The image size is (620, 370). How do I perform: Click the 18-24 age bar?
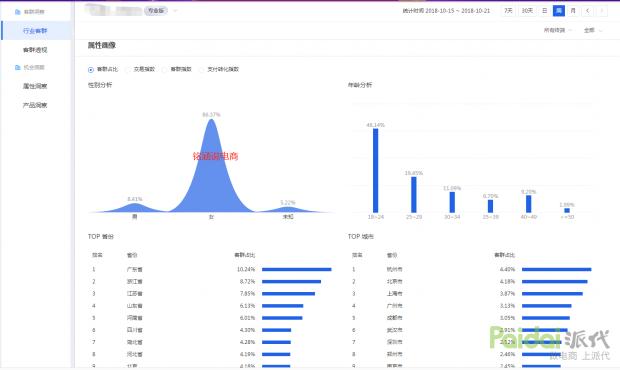(x=376, y=170)
